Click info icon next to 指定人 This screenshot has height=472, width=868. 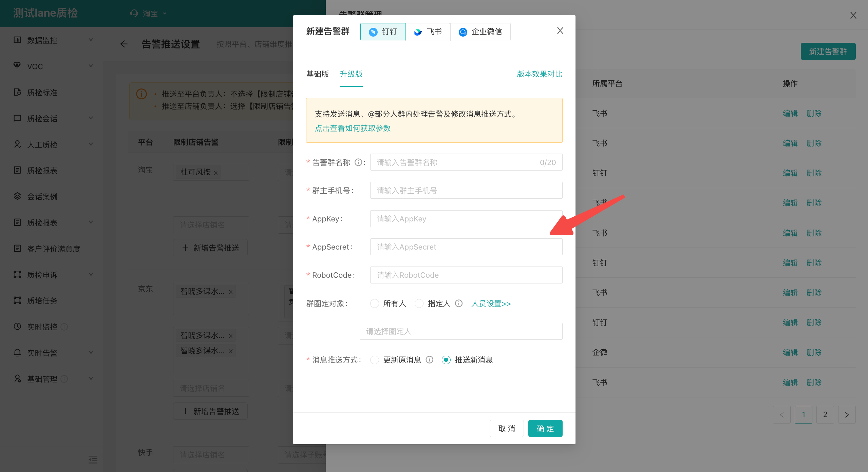[459, 303]
